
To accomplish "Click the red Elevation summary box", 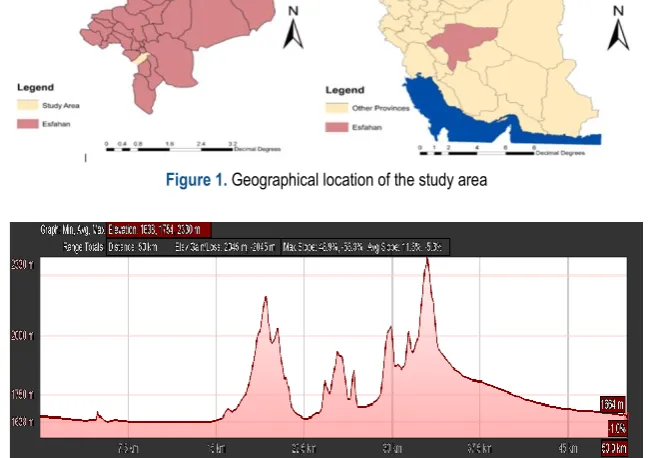I will (159, 229).
